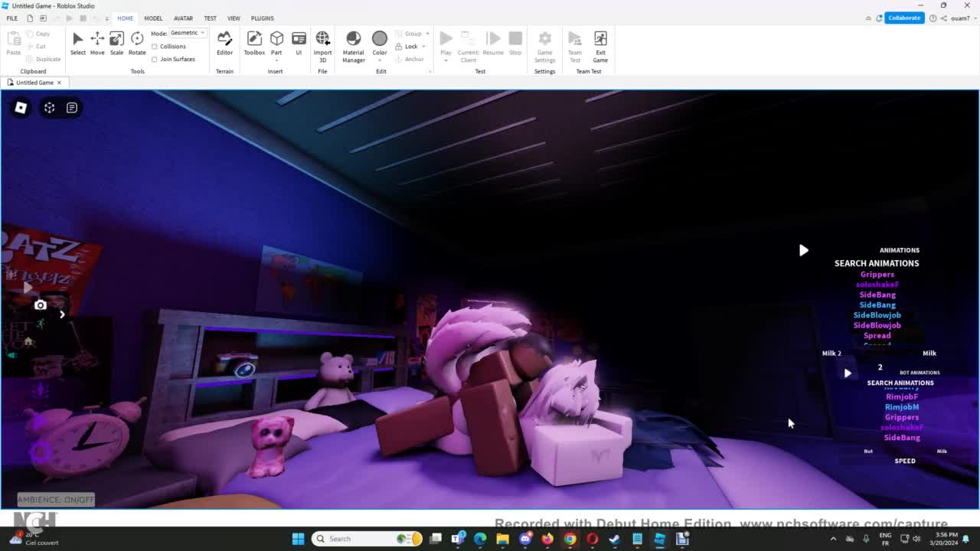Select the Move tool in ribbon
980x551 pixels.
[97, 43]
